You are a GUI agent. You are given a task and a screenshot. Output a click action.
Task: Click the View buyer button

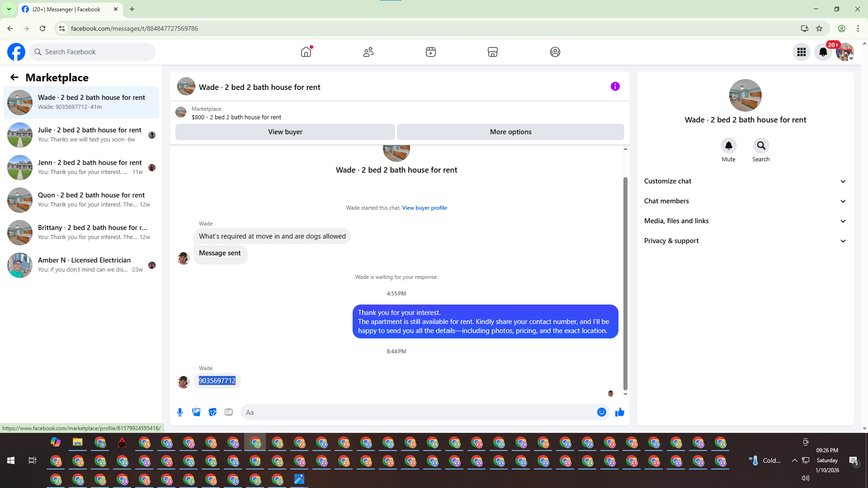(x=285, y=132)
